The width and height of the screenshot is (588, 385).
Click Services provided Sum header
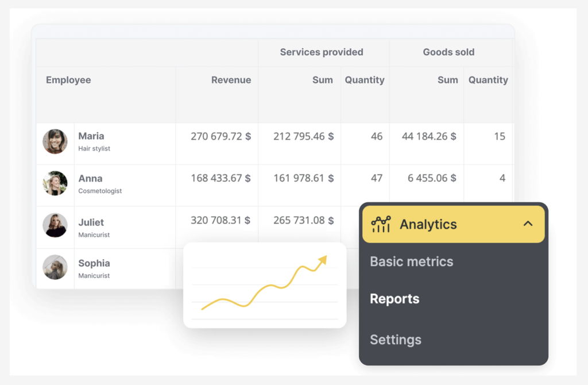(x=322, y=80)
